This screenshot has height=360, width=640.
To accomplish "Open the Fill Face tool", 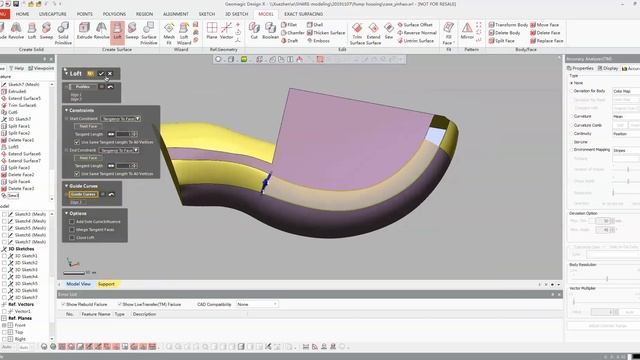I will pyautogui.click(x=448, y=33).
